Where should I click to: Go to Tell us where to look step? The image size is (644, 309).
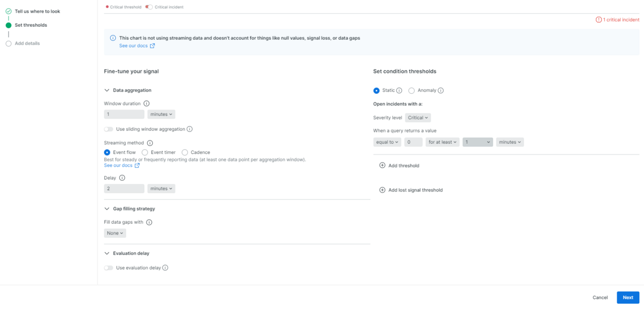click(x=37, y=11)
